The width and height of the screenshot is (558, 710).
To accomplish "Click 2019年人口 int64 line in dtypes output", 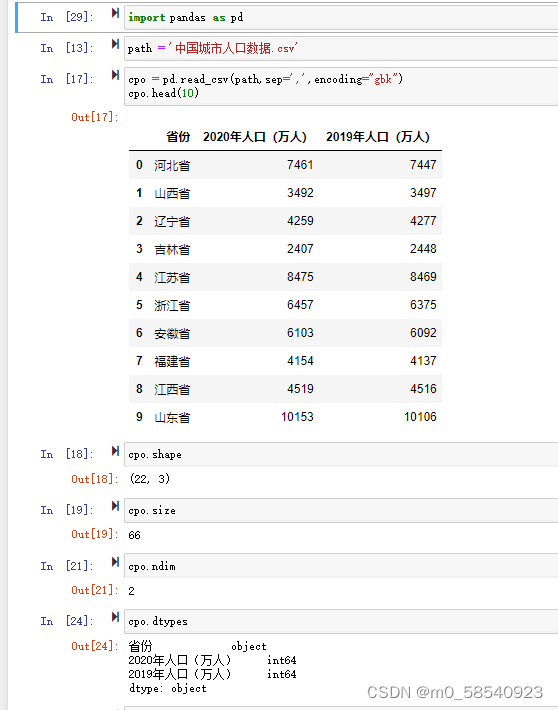I will point(212,675).
